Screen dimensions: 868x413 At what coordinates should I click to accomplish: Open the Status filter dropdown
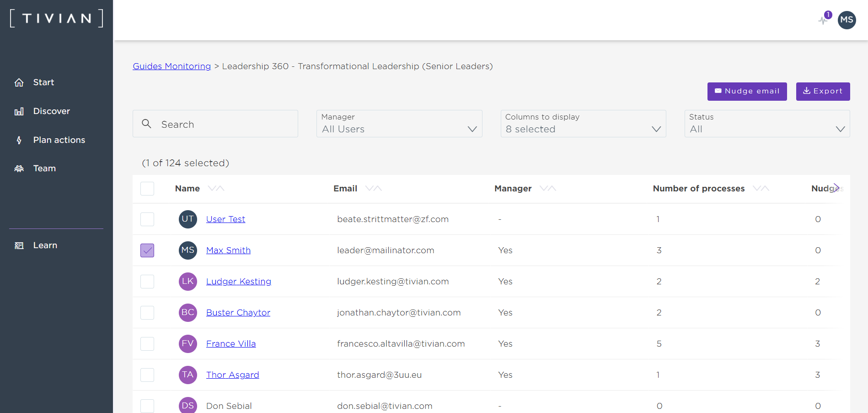pyautogui.click(x=767, y=124)
